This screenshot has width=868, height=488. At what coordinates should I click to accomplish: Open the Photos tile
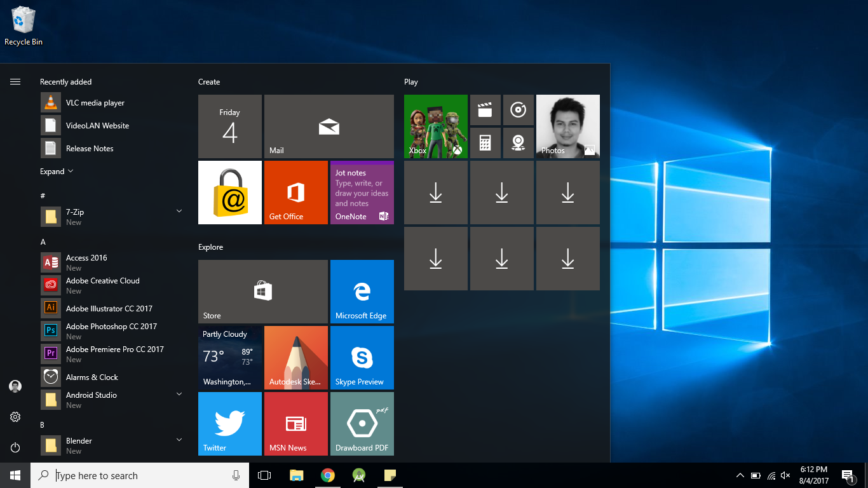coord(568,126)
